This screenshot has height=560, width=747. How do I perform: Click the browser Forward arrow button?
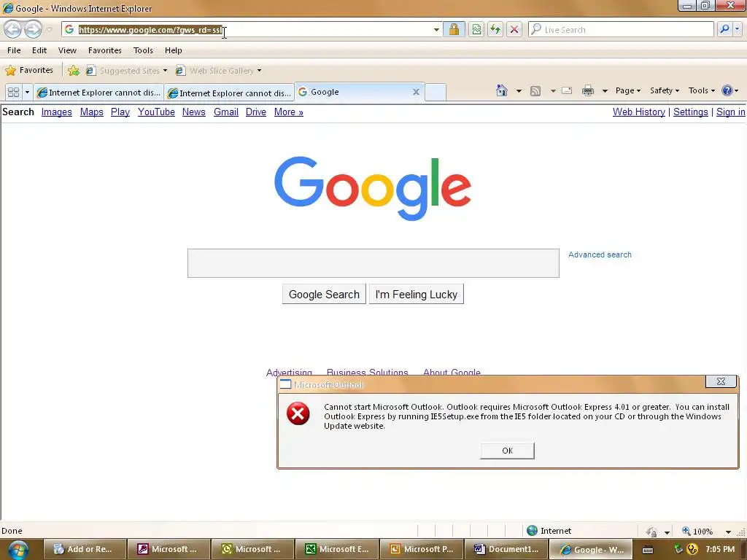pyautogui.click(x=33, y=29)
